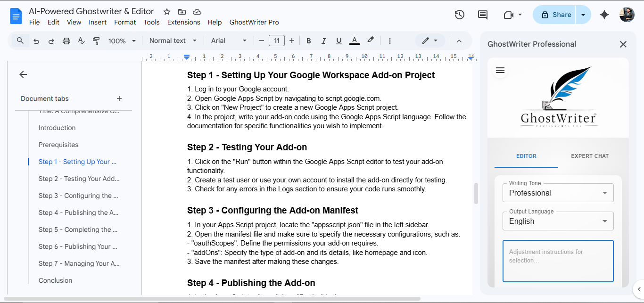Viewport: 644px width, 303px height.
Task: Click the adjustment instructions text field
Action: click(x=558, y=261)
